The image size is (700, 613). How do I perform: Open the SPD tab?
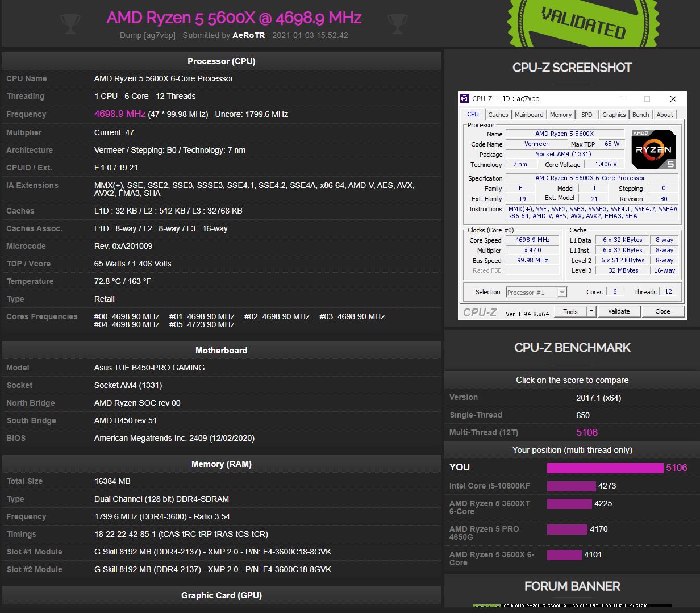click(x=587, y=115)
